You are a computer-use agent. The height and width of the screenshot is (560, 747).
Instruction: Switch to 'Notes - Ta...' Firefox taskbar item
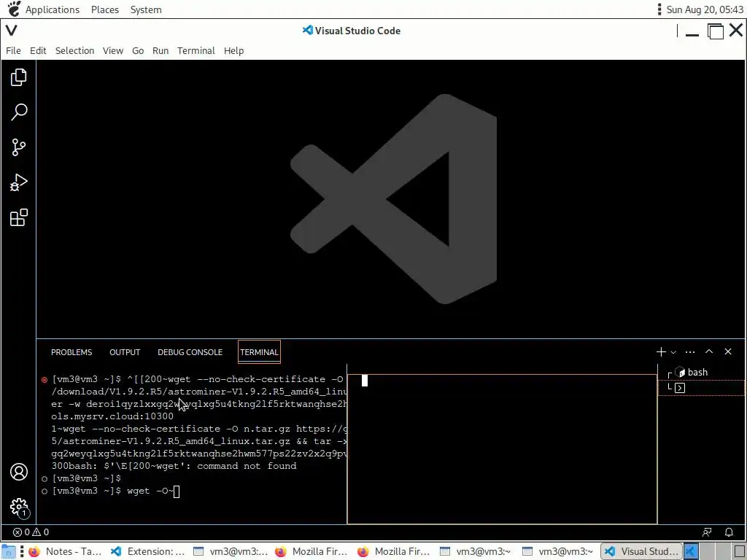point(65,551)
